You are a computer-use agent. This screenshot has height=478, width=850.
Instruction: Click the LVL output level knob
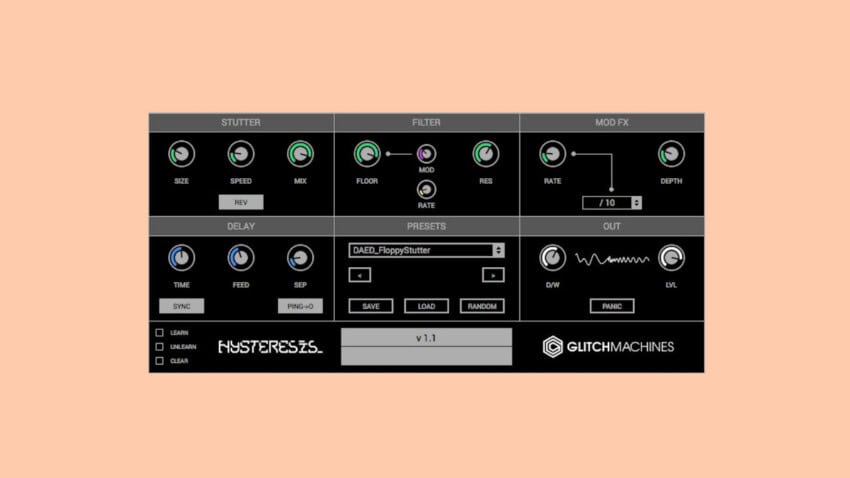point(671,258)
